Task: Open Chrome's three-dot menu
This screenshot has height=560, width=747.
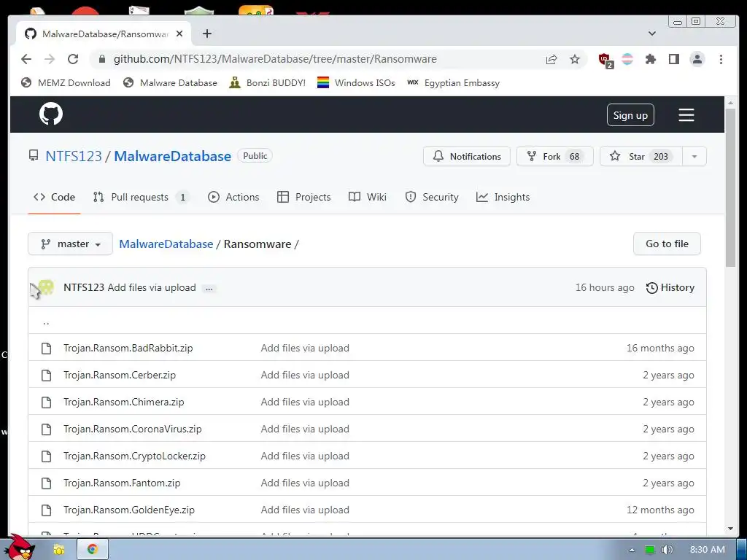Action: 721,59
